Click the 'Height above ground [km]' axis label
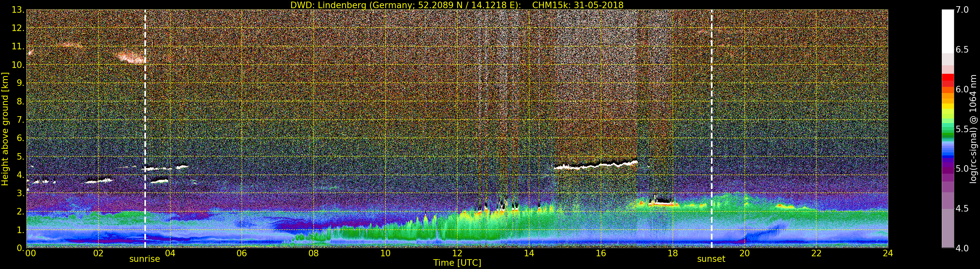Screen dimensions: 980x269 5,129
